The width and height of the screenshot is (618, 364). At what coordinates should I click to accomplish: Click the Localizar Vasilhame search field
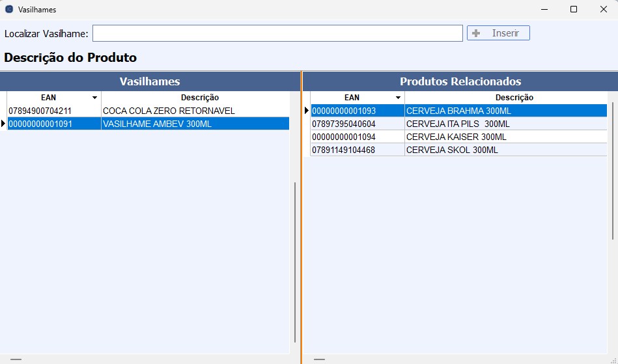277,33
